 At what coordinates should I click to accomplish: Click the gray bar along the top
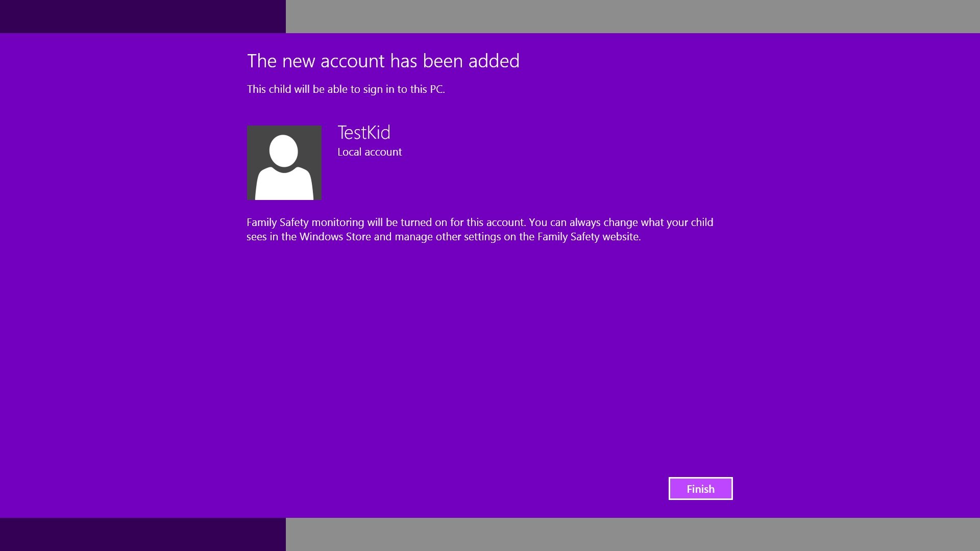pyautogui.click(x=633, y=16)
